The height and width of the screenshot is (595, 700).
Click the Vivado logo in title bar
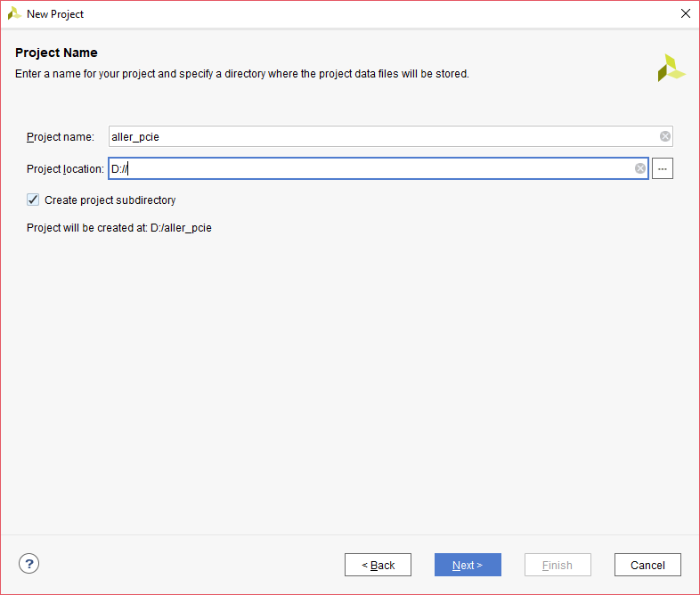[x=14, y=14]
